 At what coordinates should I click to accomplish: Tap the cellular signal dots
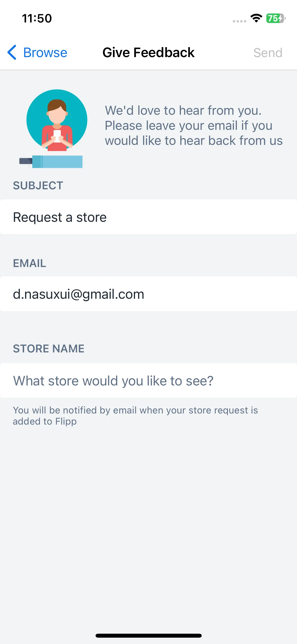pyautogui.click(x=239, y=21)
